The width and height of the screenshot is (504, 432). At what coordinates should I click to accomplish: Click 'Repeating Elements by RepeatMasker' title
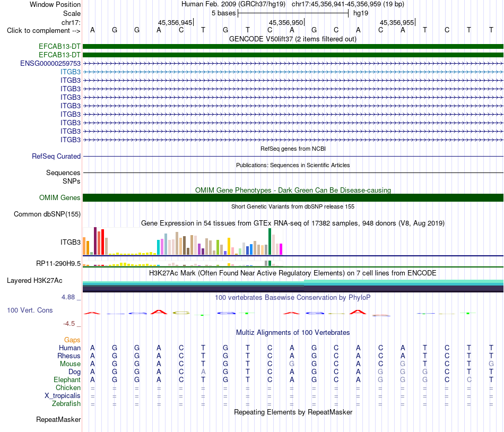click(293, 412)
